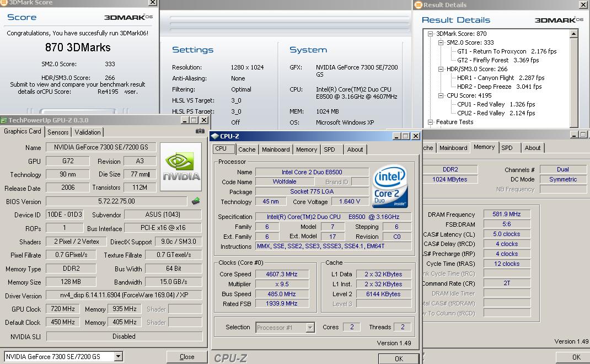Minimize the GPU-Z window

click(184, 120)
